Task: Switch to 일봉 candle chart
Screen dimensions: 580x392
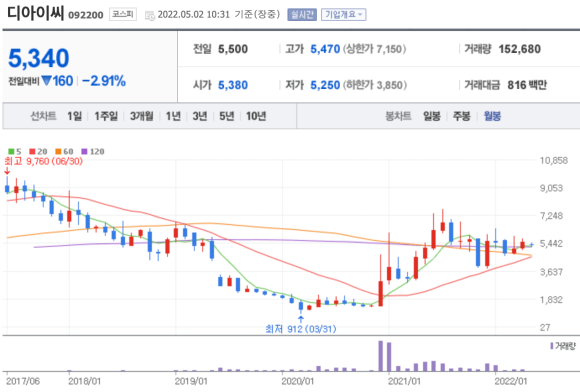Action: coord(432,116)
